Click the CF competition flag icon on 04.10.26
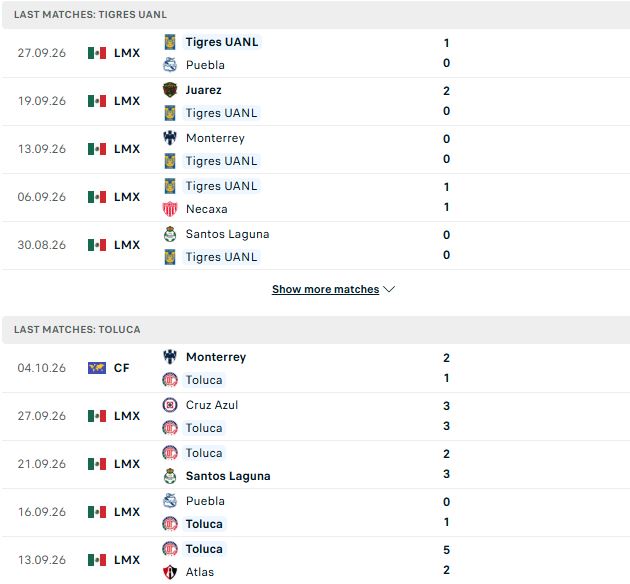Image resolution: width=630 pixels, height=584 pixels. pyautogui.click(x=97, y=368)
